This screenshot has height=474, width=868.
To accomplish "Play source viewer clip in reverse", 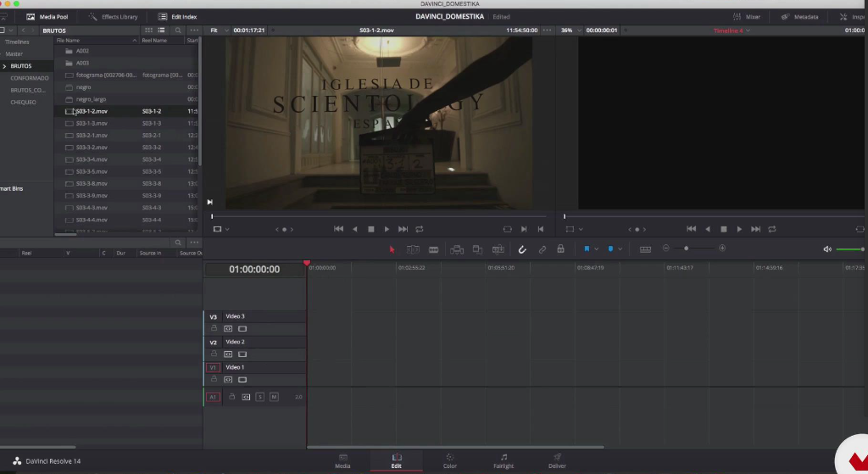I will click(355, 229).
